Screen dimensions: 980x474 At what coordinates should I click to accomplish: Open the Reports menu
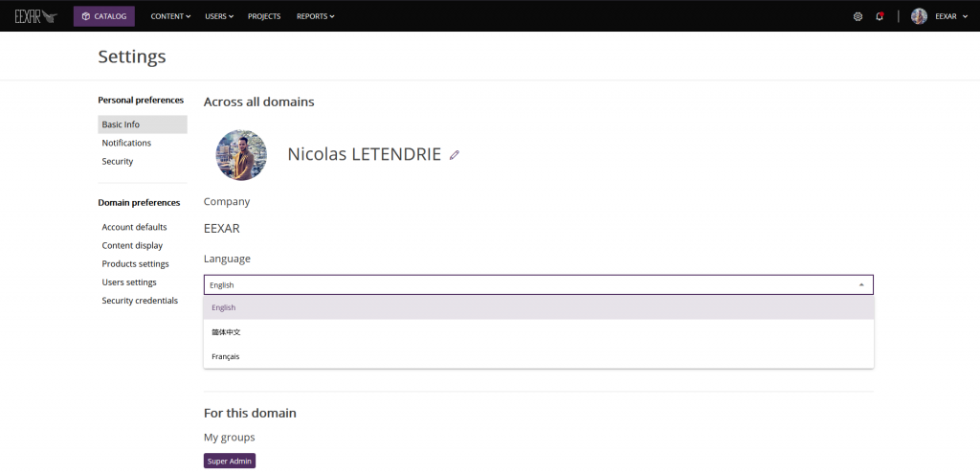315,16
